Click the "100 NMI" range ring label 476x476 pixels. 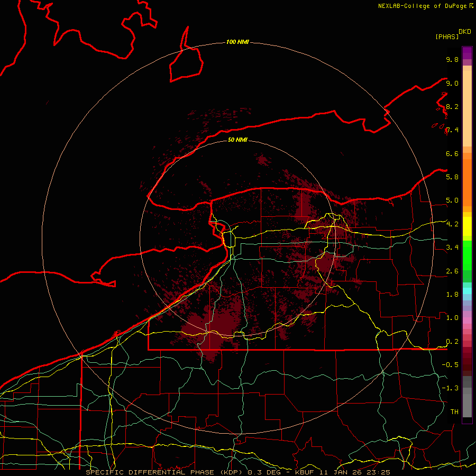237,42
